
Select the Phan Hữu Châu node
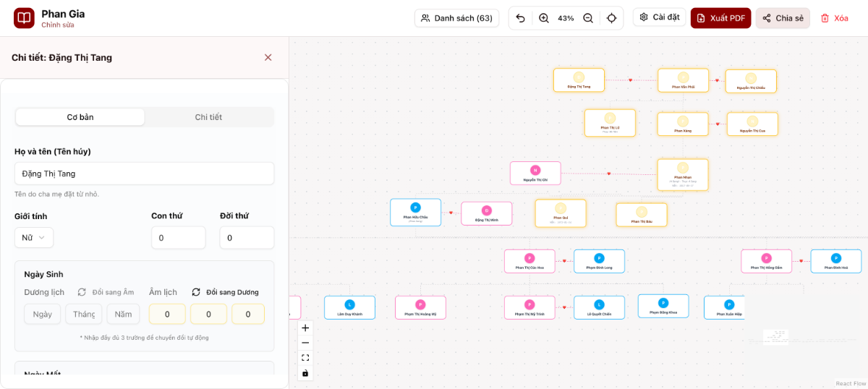pos(415,213)
